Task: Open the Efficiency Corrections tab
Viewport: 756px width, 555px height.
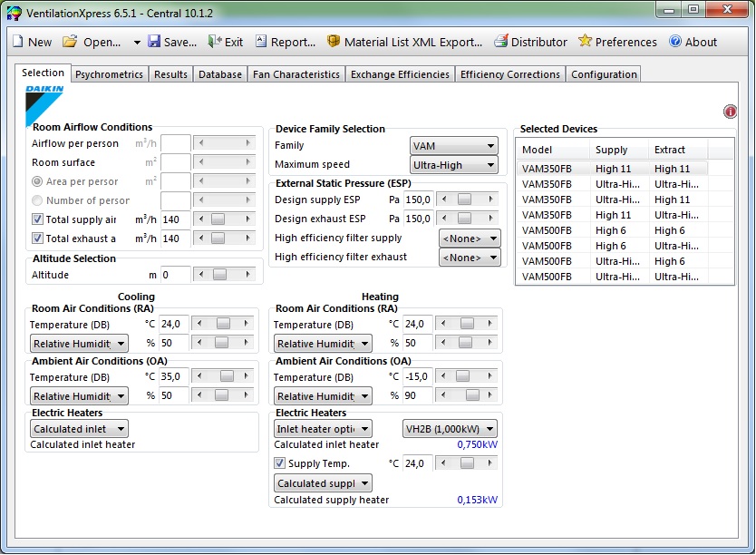Action: (x=510, y=74)
